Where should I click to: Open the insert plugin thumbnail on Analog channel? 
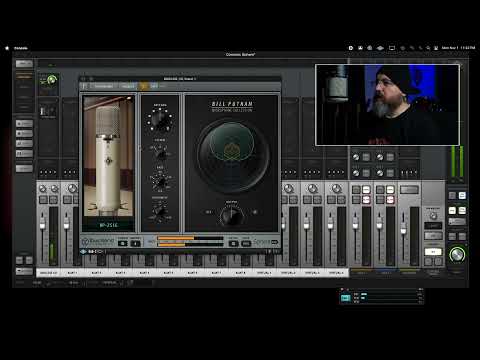click(x=48, y=110)
